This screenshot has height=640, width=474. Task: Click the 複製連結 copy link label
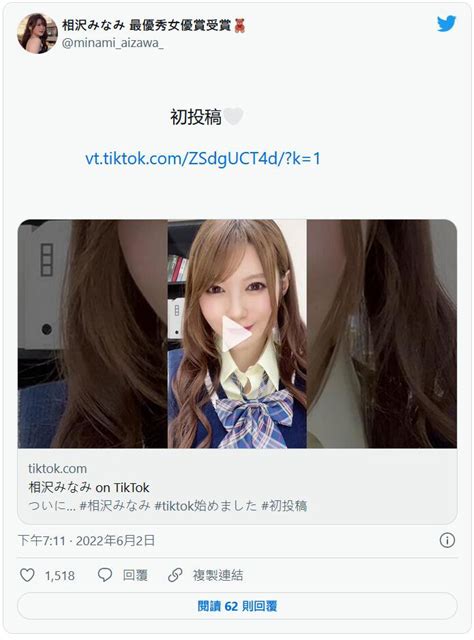(218, 576)
